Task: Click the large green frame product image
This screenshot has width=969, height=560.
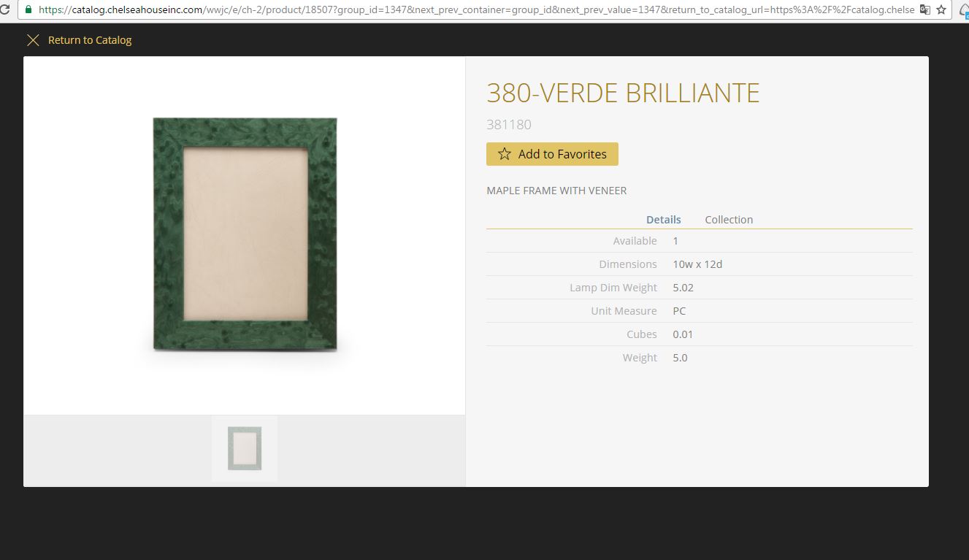Action: 245,234
